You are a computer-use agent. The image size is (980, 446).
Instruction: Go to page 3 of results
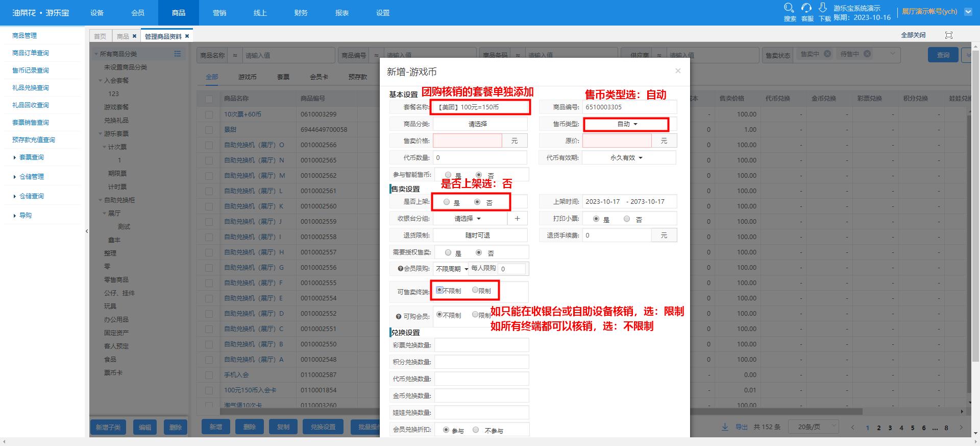pos(890,428)
